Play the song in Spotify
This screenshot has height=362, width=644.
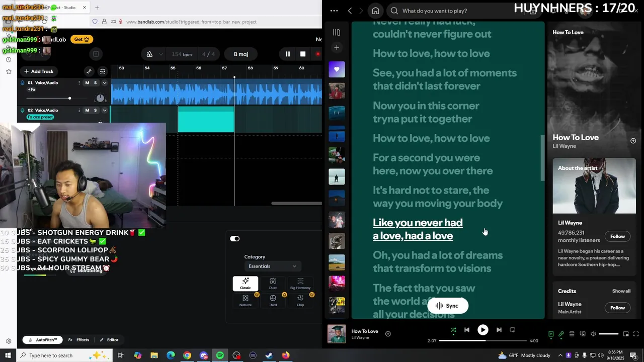[x=482, y=330]
